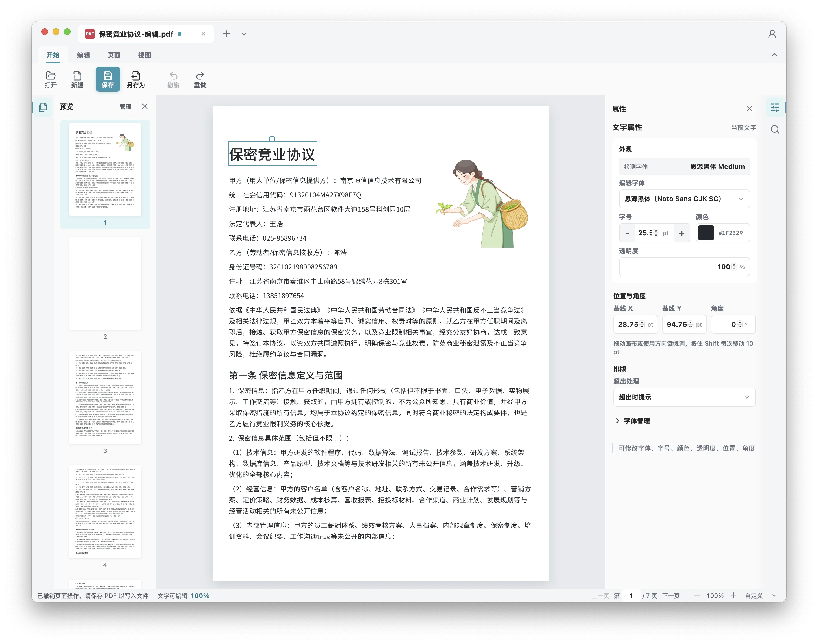Click the Open file (打开) icon
The width and height of the screenshot is (818, 644).
tap(51, 79)
